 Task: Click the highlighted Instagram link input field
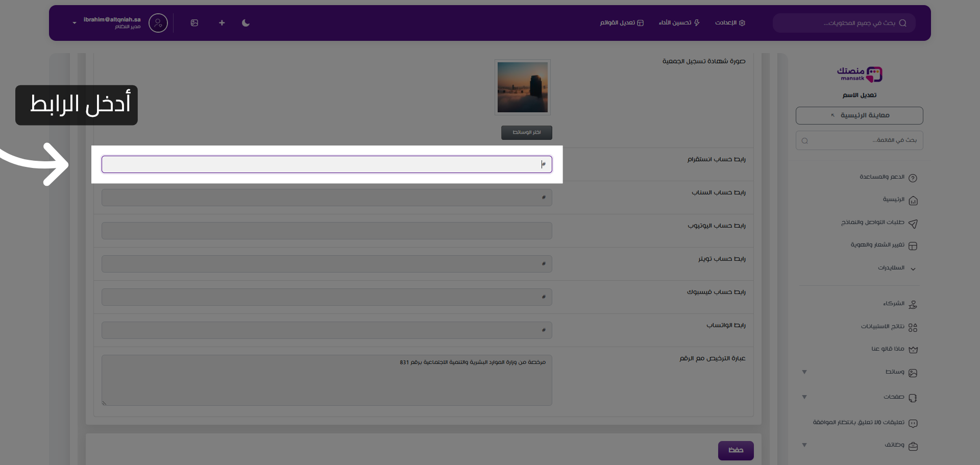tap(327, 164)
